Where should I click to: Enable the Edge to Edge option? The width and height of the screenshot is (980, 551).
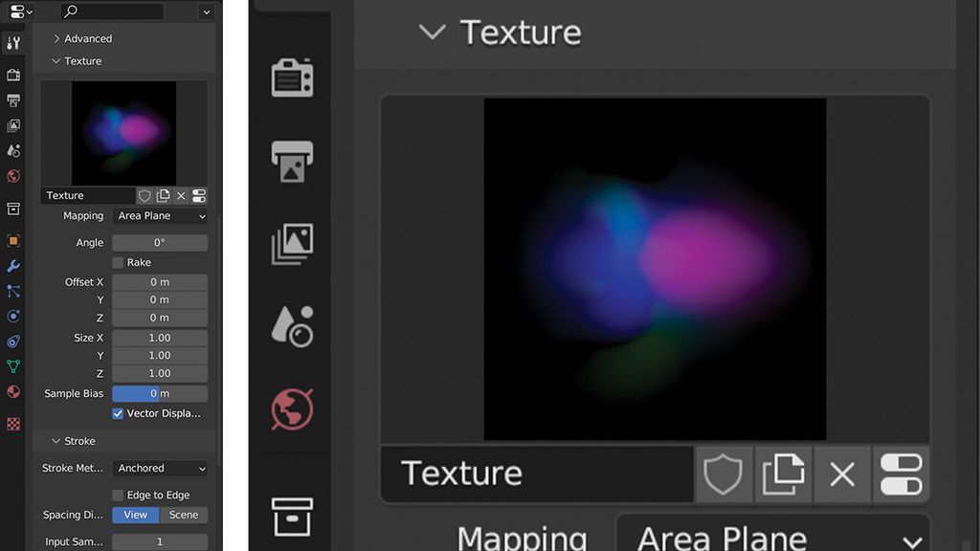pyautogui.click(x=118, y=495)
